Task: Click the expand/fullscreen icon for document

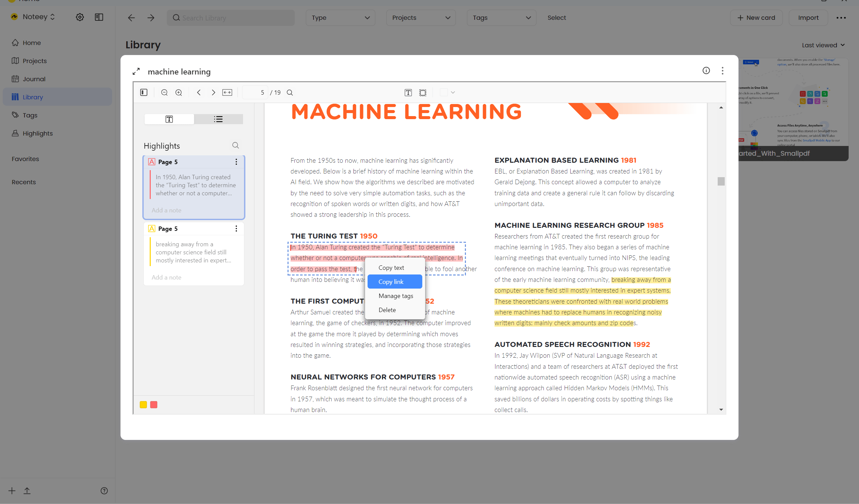Action: click(136, 71)
